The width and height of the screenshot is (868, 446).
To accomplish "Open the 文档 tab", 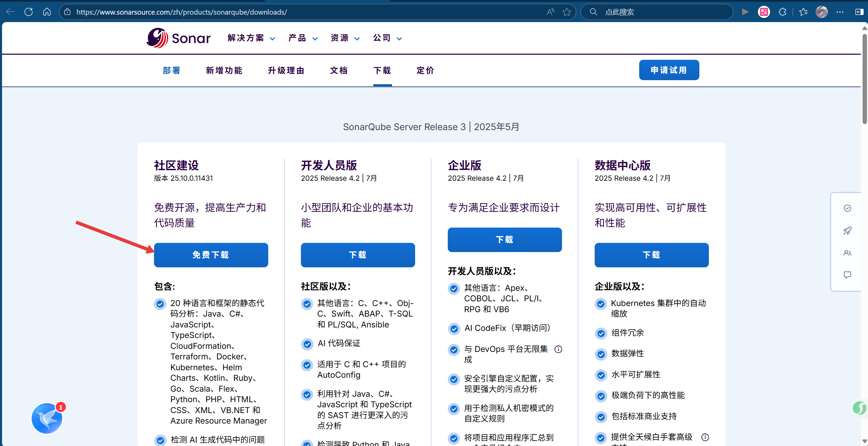I will 339,70.
